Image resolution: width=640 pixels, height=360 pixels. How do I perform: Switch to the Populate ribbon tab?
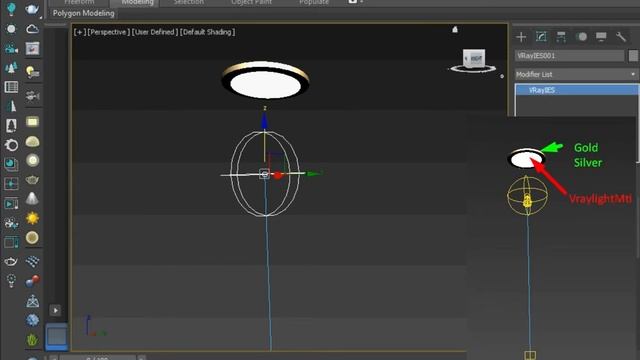(314, 2)
